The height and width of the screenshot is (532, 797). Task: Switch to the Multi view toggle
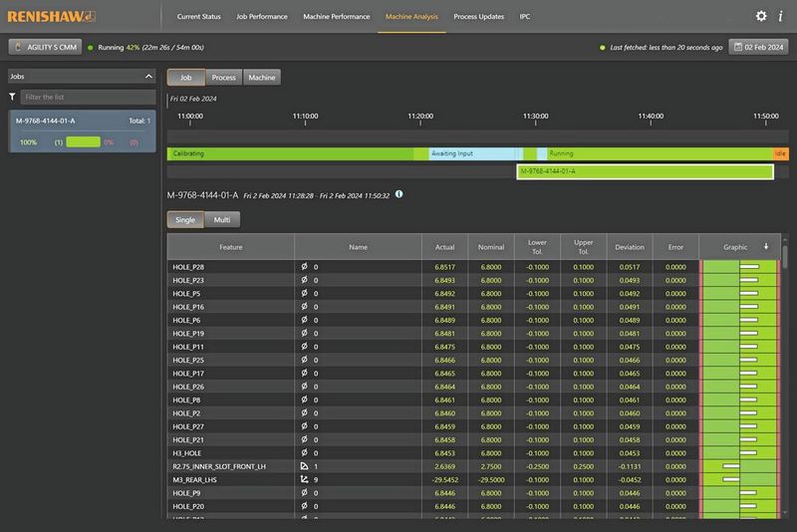pos(222,219)
